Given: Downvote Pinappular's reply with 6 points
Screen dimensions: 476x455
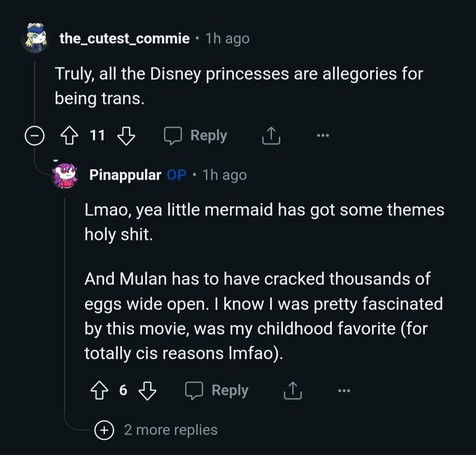Looking at the screenshot, I should click(x=147, y=390).
